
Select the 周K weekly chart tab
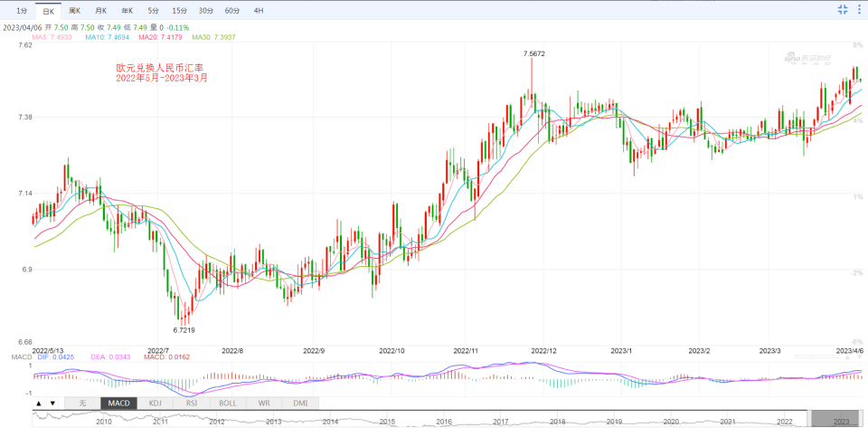(x=74, y=10)
